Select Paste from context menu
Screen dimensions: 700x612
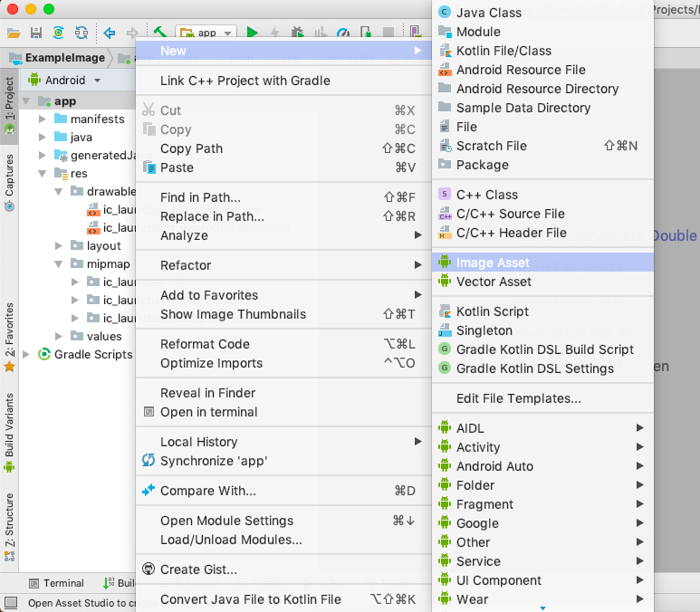(283, 167)
